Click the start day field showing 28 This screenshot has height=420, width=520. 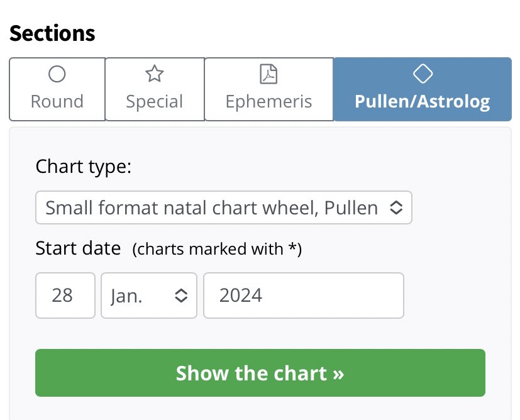(x=65, y=296)
